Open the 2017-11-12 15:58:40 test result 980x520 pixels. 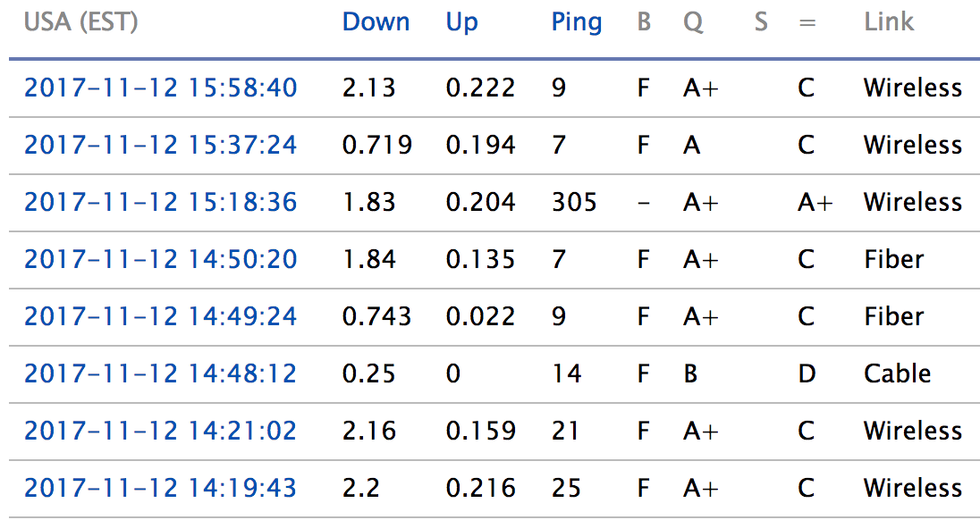click(x=160, y=88)
